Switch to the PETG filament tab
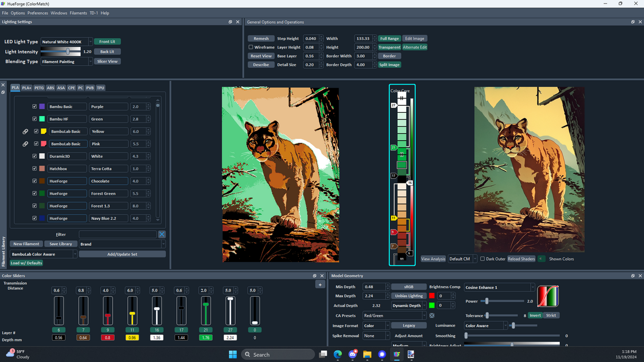Image resolution: width=644 pixels, height=362 pixels. tap(39, 88)
